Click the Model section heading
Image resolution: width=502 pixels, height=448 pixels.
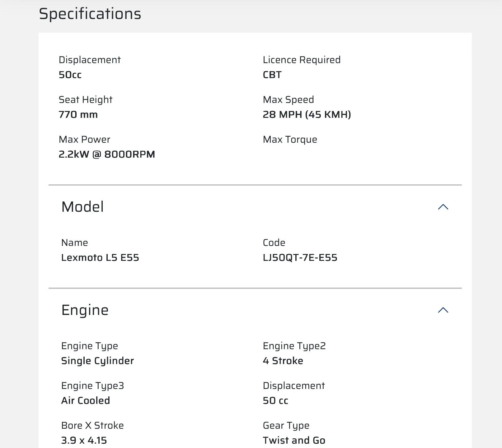[x=82, y=207]
